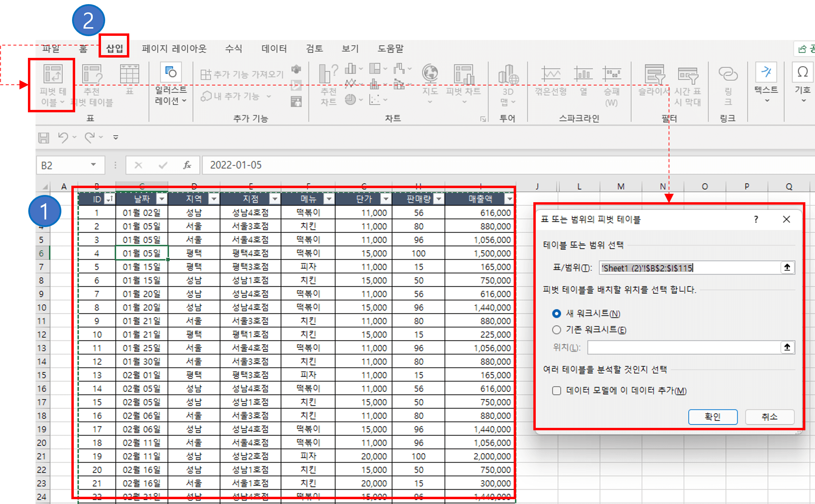Select the 새 워크시트 radio option

tap(556, 313)
